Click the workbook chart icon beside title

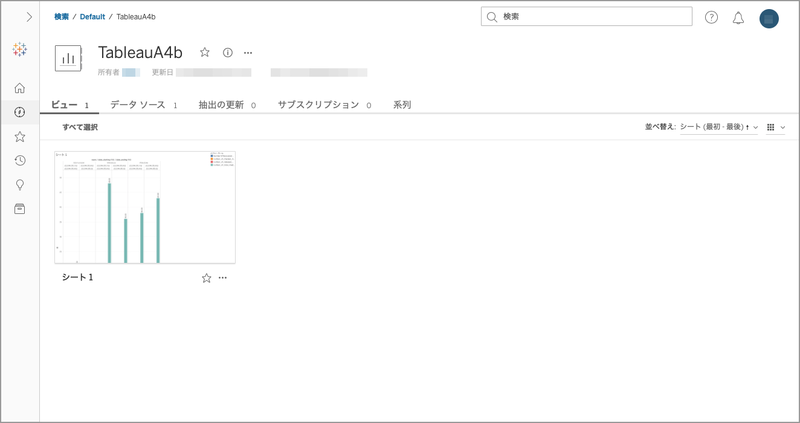click(x=68, y=58)
